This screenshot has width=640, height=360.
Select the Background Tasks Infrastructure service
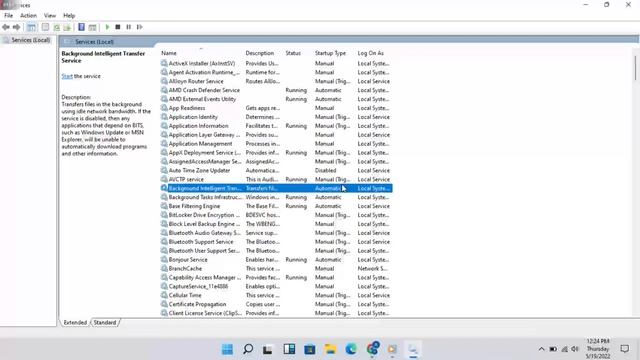(x=276, y=197)
